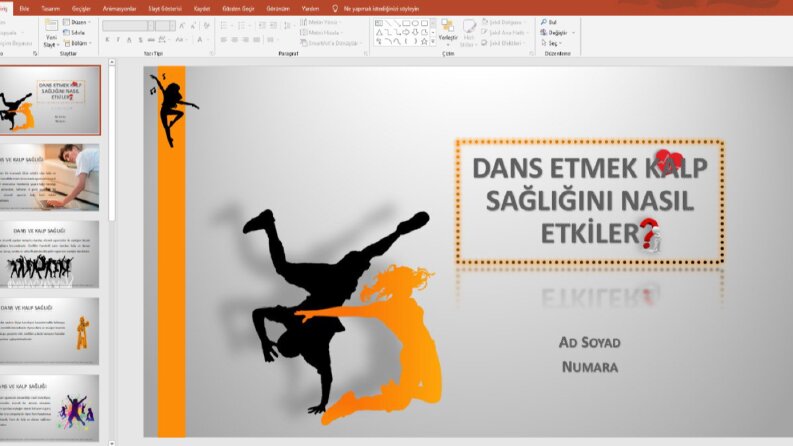Open Hızlı Stiller quick styles
The image size is (793, 446).
tap(469, 33)
